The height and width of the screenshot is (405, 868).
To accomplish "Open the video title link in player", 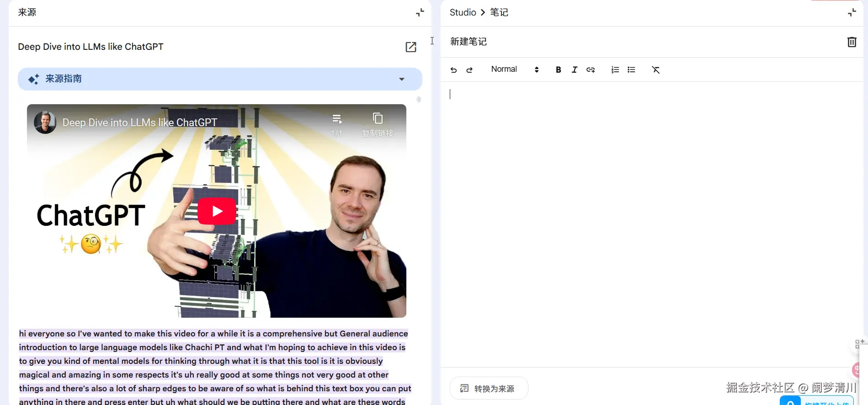I will [x=140, y=123].
